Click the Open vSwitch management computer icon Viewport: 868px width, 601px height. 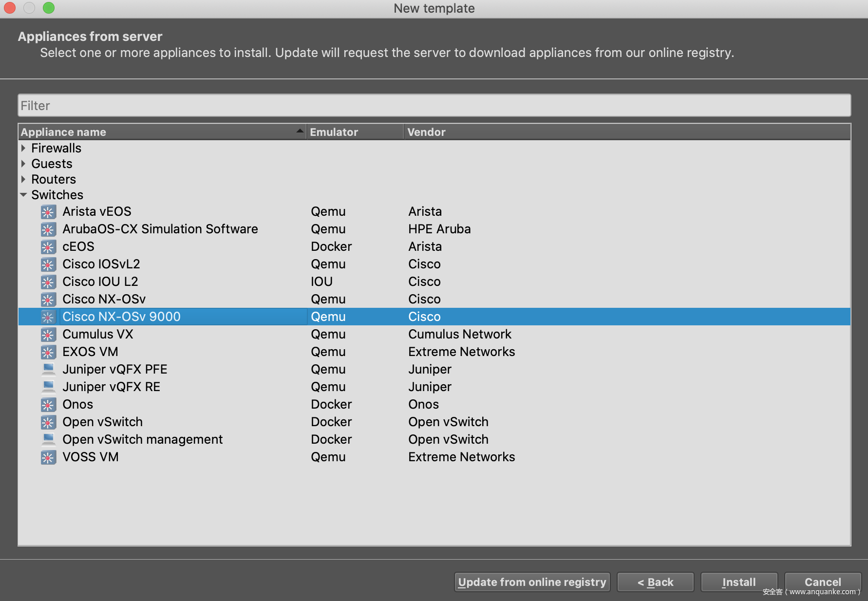[x=48, y=439]
